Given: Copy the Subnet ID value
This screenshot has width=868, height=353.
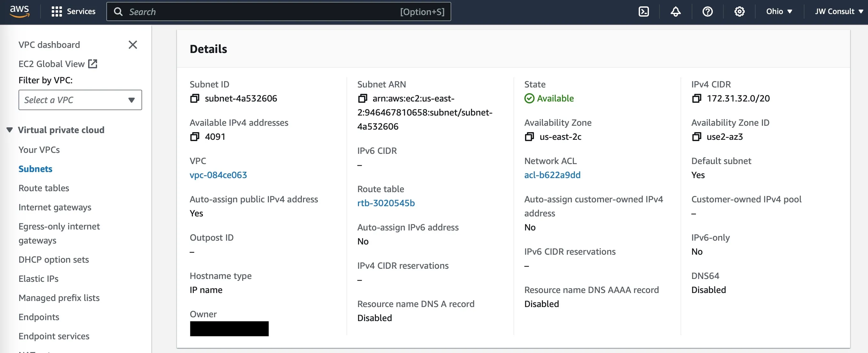Looking at the screenshot, I should pyautogui.click(x=195, y=98).
